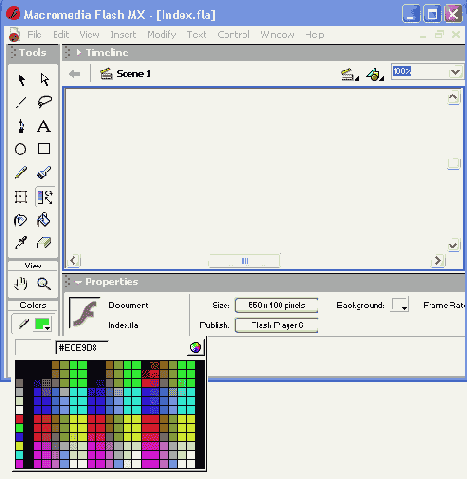Choose the Paint Bucket tool
Screen dimensions: 467x479
43,220
